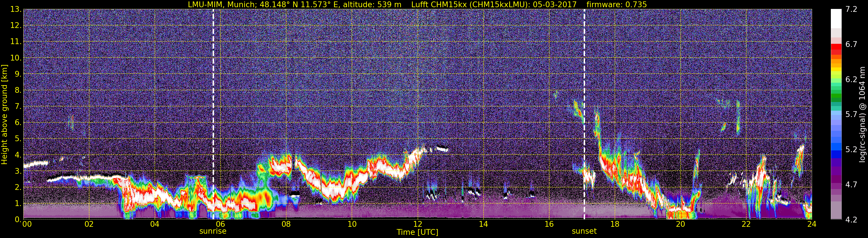Click the colorbar tick label '6.7'
The width and height of the screenshot is (868, 238).
point(851,44)
